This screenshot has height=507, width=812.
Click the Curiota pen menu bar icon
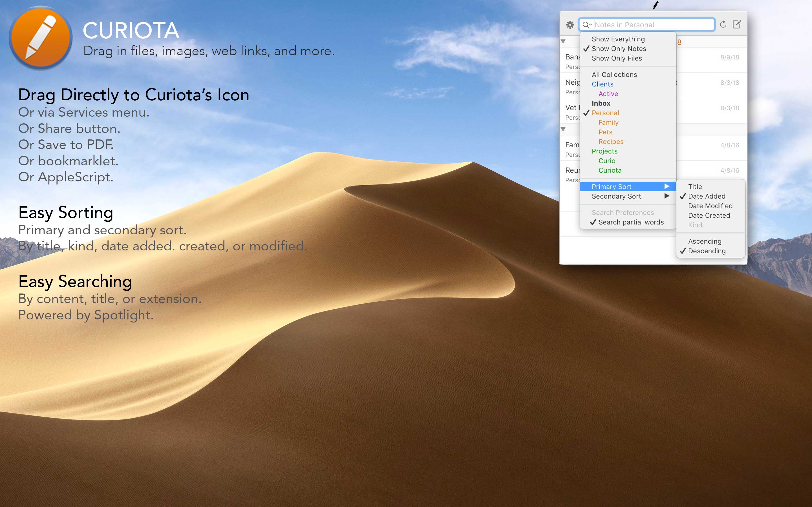coord(655,5)
